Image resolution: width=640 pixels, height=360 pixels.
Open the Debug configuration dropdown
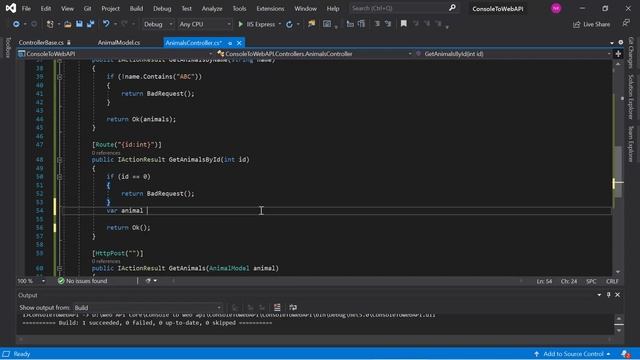point(158,24)
